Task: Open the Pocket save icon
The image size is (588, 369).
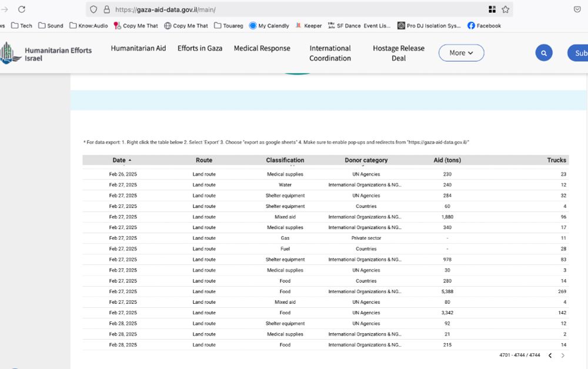Action: click(x=577, y=9)
